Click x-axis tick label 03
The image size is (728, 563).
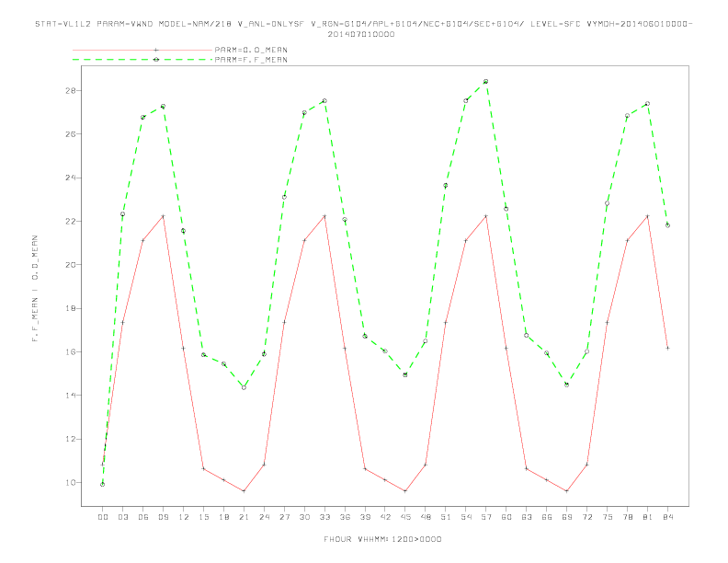[x=122, y=517]
